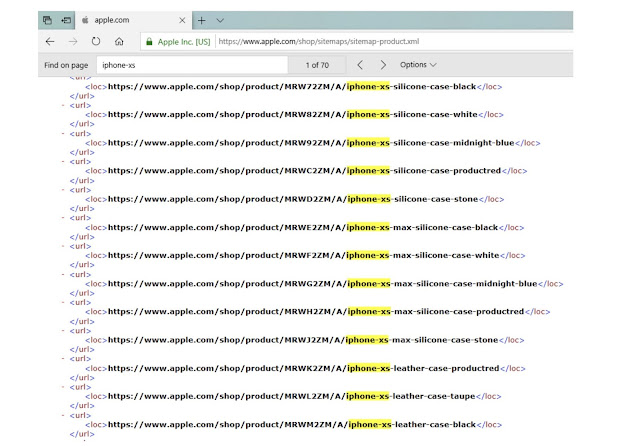
Task: Collapse url node above leather-case-taupe entry
Action: click(63, 387)
